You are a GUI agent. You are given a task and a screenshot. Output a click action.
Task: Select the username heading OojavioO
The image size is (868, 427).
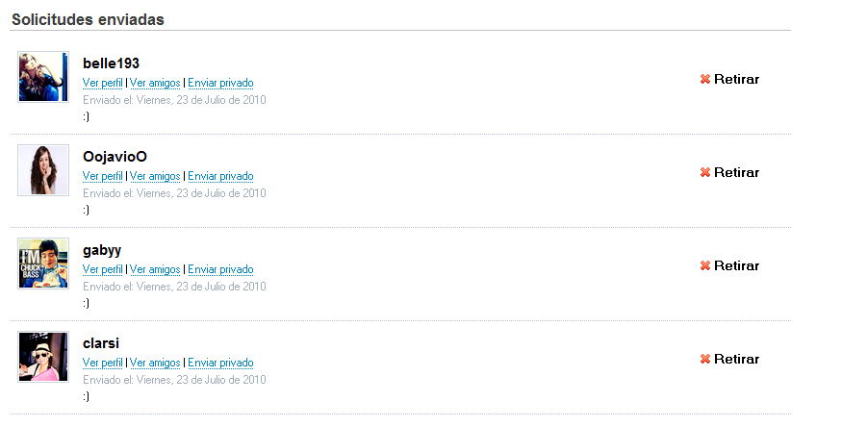(115, 157)
